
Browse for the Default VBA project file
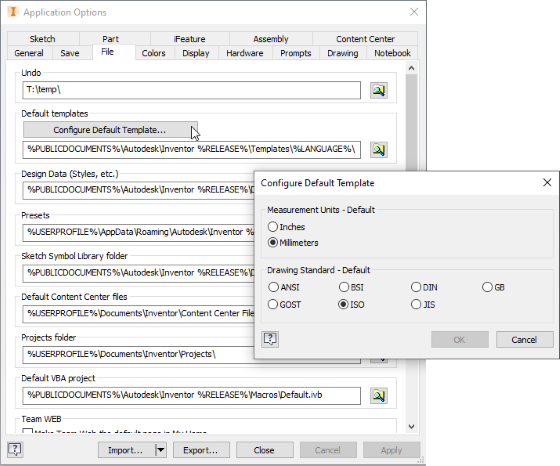(x=379, y=396)
